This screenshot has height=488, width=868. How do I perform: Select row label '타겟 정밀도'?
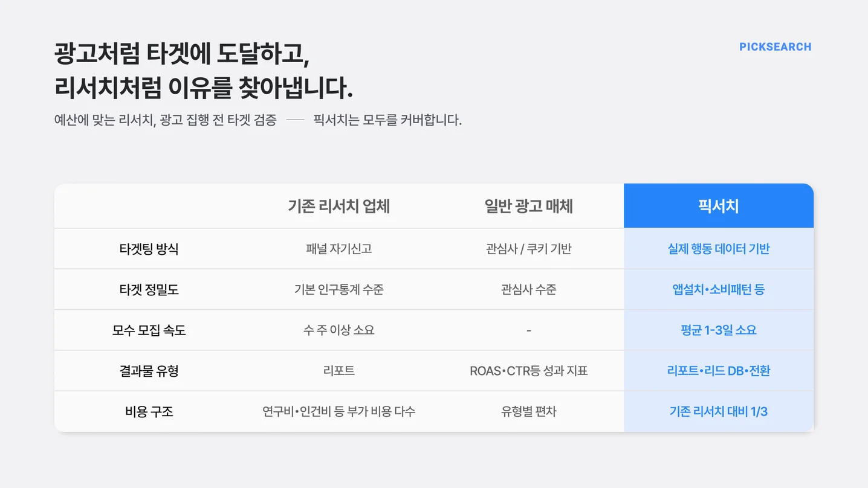(149, 290)
